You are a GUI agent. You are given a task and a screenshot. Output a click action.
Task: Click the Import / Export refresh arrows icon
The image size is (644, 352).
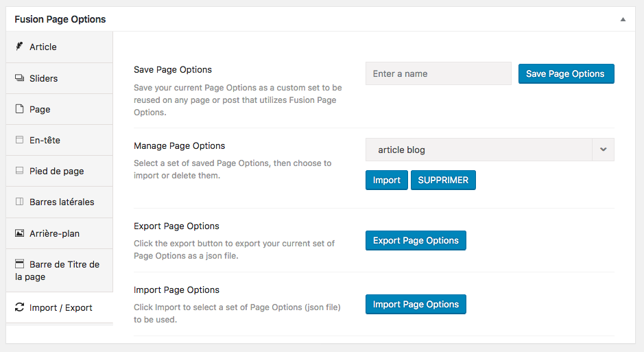19,307
